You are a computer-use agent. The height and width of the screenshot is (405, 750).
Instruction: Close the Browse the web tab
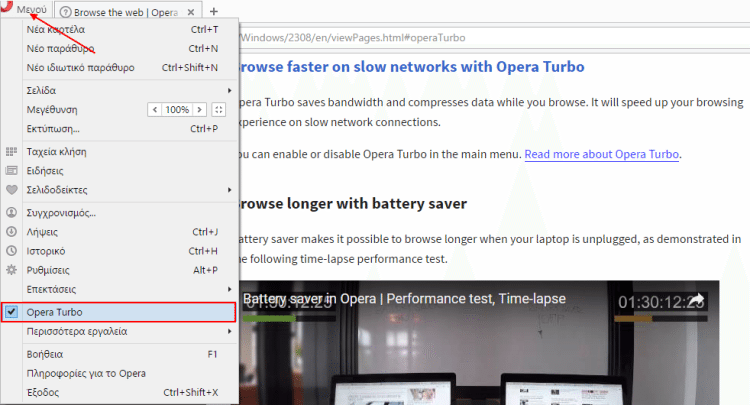[191, 12]
